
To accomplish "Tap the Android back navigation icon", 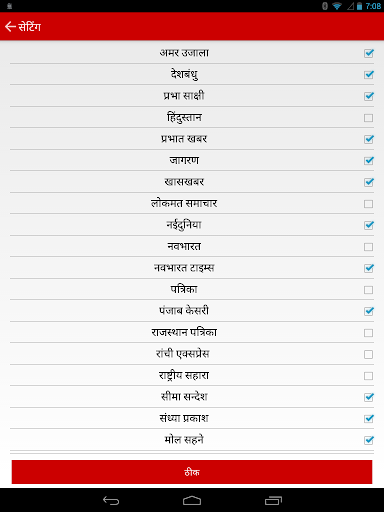I will (x=111, y=500).
